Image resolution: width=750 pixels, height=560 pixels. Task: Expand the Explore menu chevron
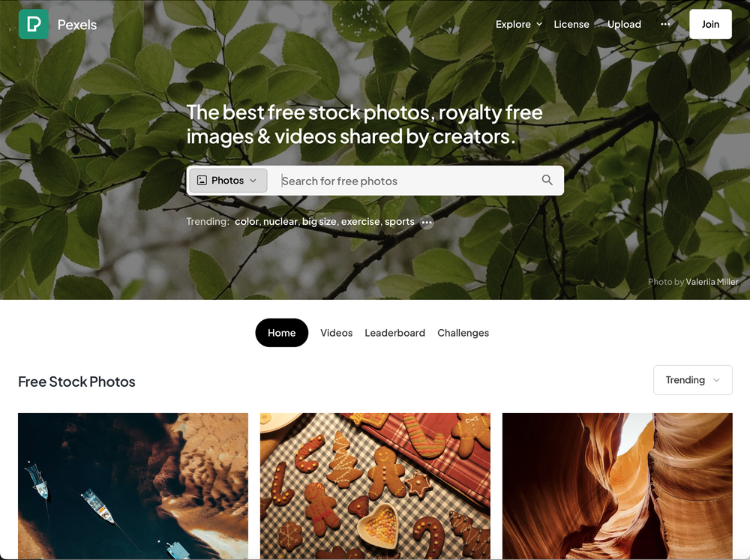539,24
